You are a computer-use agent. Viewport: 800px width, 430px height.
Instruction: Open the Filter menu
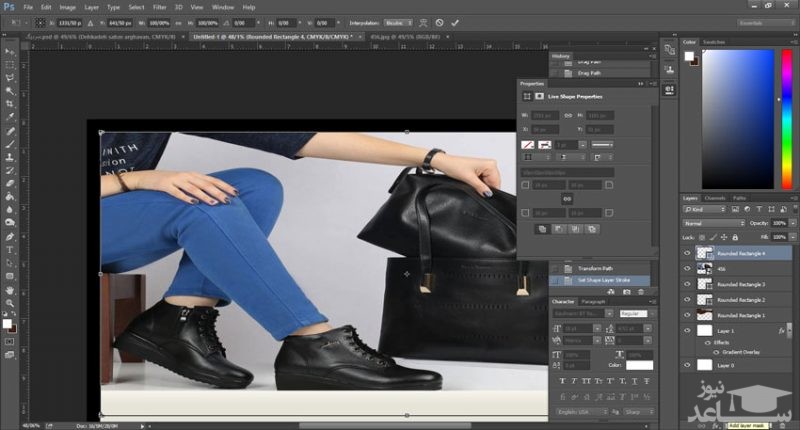[x=160, y=7]
